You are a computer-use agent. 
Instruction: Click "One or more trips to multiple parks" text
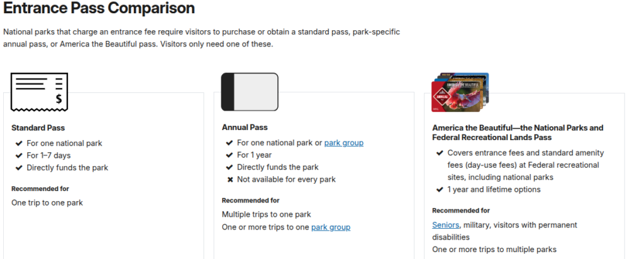[494, 250]
